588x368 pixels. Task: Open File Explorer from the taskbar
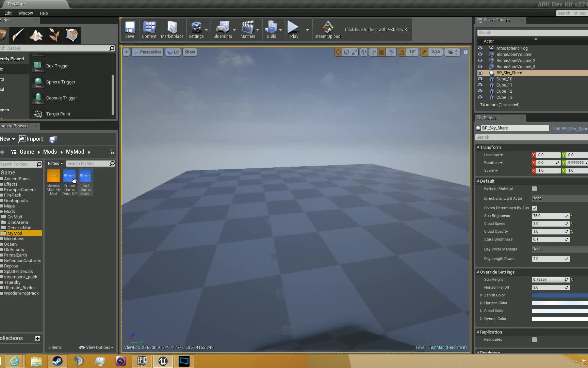click(36, 361)
